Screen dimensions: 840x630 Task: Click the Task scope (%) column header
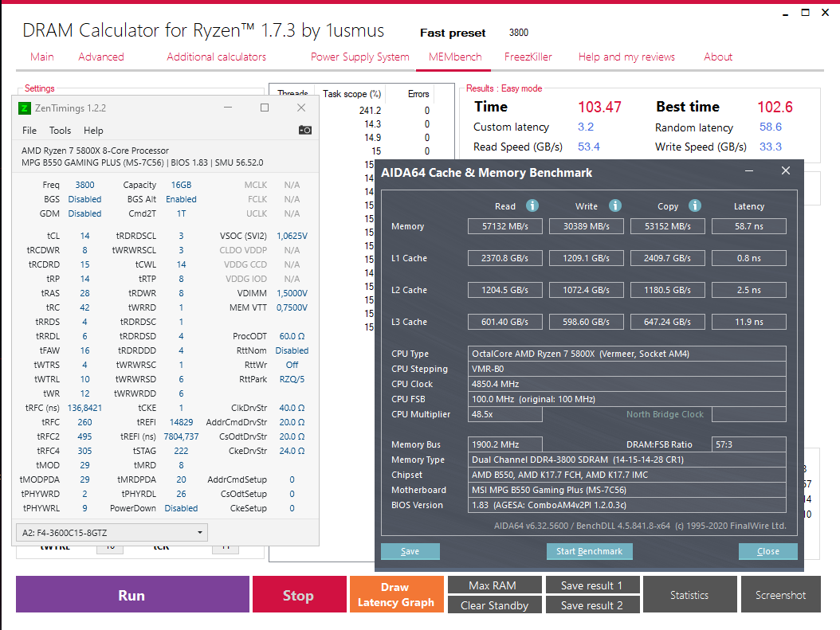351,94
